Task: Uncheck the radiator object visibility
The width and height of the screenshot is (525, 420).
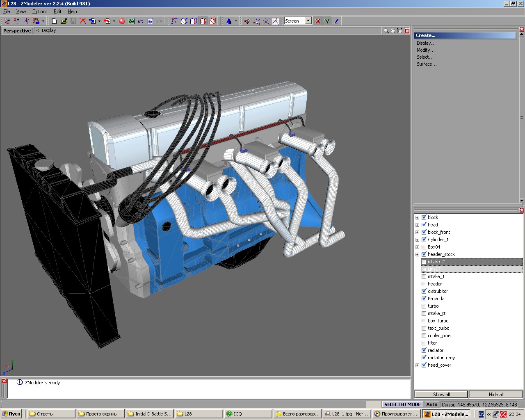Action: coord(424,350)
